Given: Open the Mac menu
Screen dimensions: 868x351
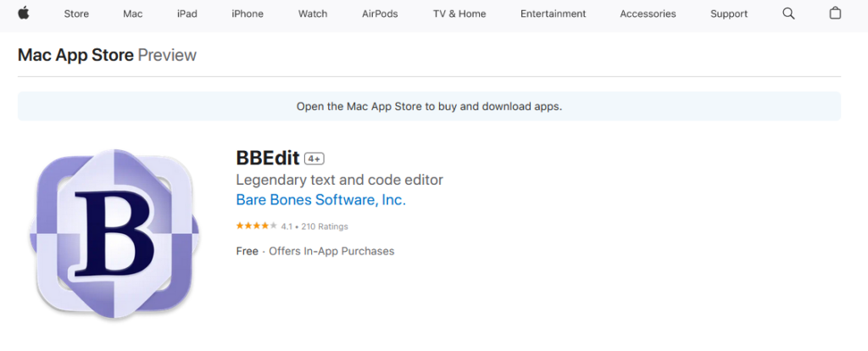Looking at the screenshot, I should pos(133,14).
